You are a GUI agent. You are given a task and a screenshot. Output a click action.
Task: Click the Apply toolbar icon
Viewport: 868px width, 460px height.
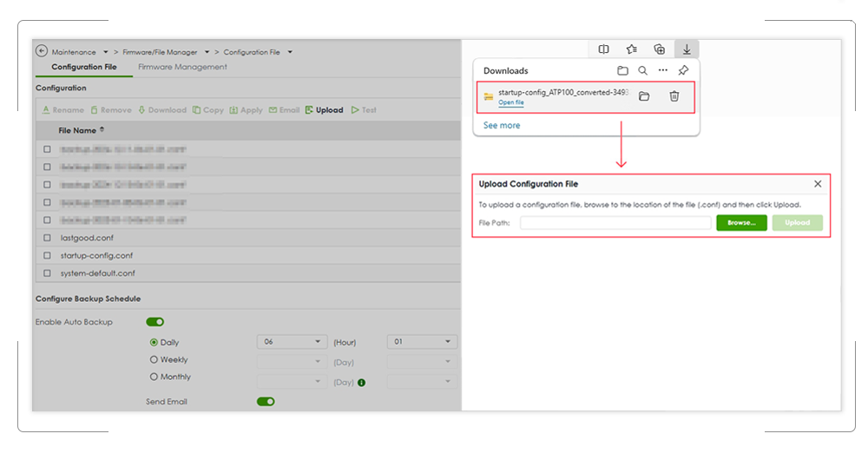233,110
